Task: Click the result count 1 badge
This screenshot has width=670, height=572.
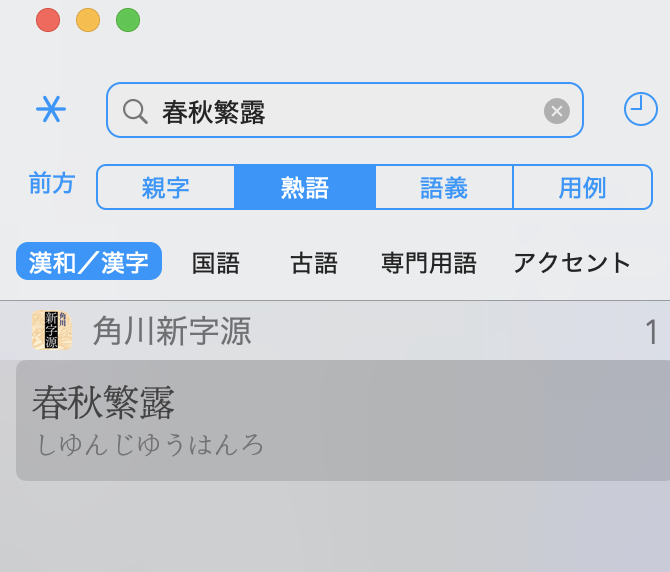Action: coord(651,331)
